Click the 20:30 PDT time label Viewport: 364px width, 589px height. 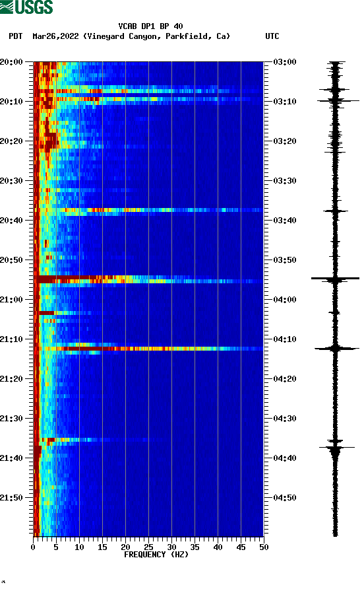(11, 181)
